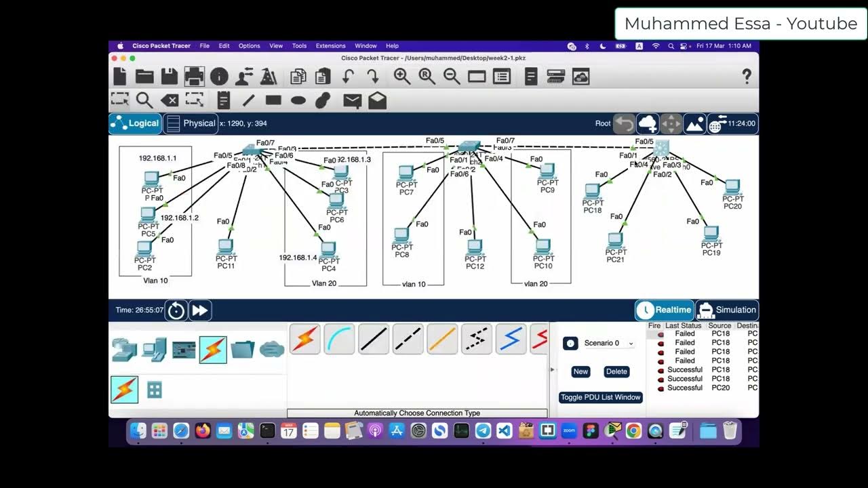Open Finder from the Dock
868x488 pixels.
point(138,430)
